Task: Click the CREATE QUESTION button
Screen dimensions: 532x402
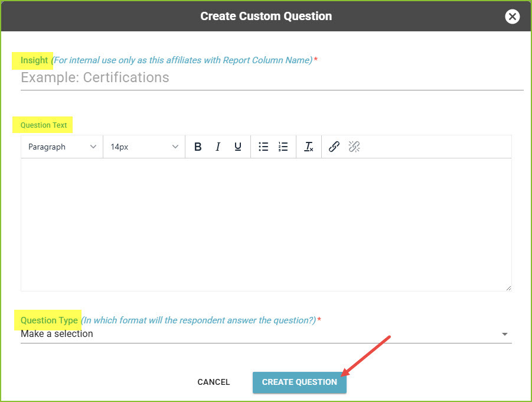Action: [299, 382]
